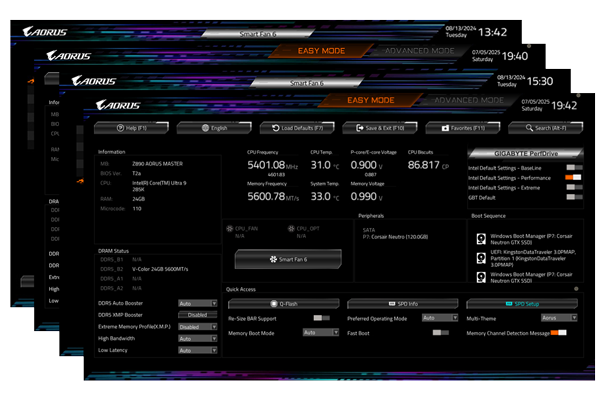Select EASY MODE tab in the front window

370,100
